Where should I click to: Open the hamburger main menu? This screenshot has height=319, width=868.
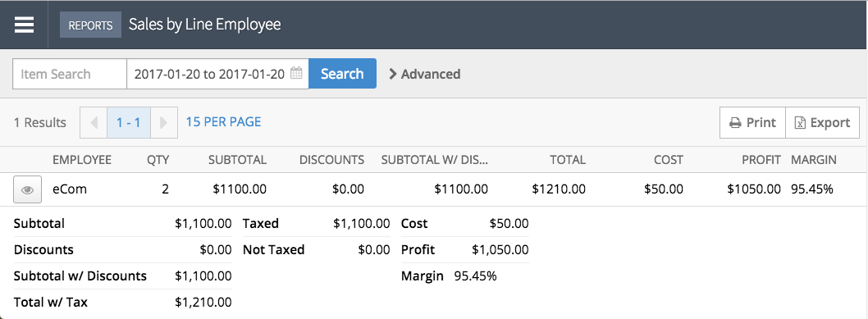24,25
